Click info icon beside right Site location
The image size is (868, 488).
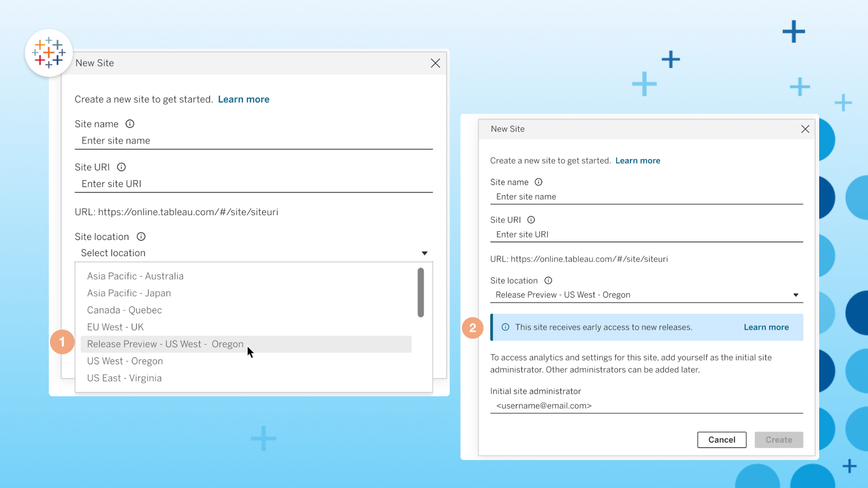548,281
